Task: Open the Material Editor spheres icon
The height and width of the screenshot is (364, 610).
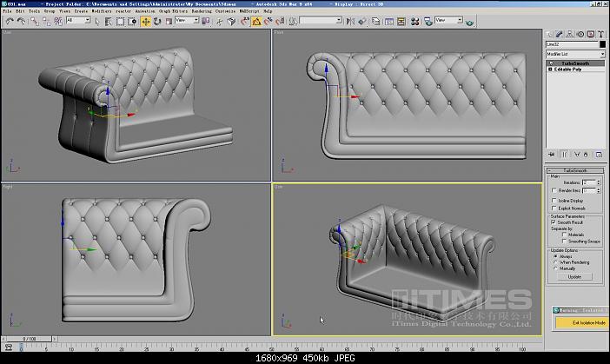Action: (x=414, y=22)
